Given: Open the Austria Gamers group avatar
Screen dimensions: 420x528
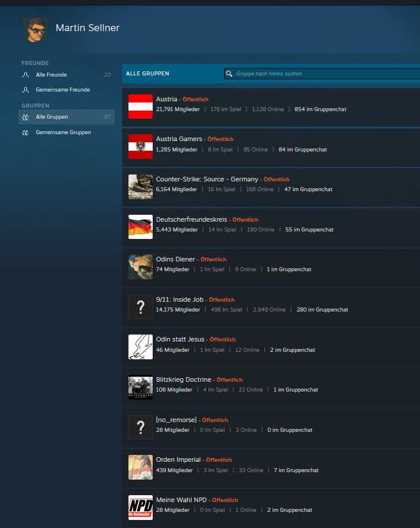Looking at the screenshot, I should [x=141, y=146].
